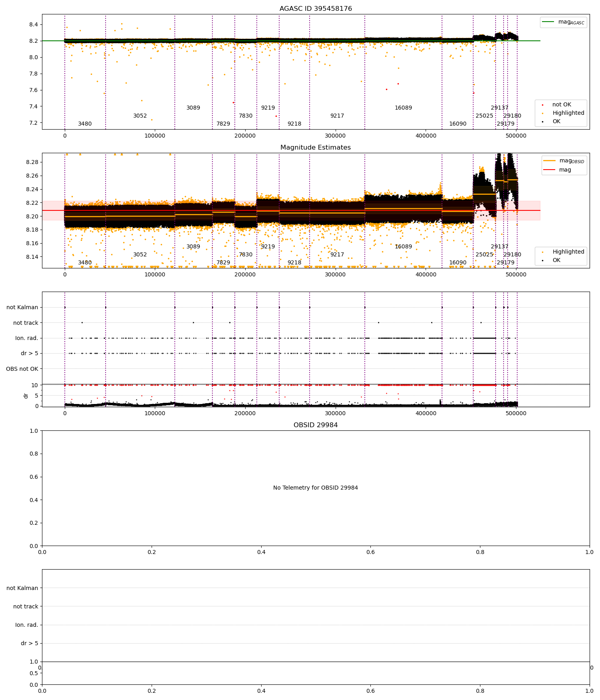Click the 8.26 tick label
The width and height of the screenshot is (600, 700).
(x=32, y=176)
